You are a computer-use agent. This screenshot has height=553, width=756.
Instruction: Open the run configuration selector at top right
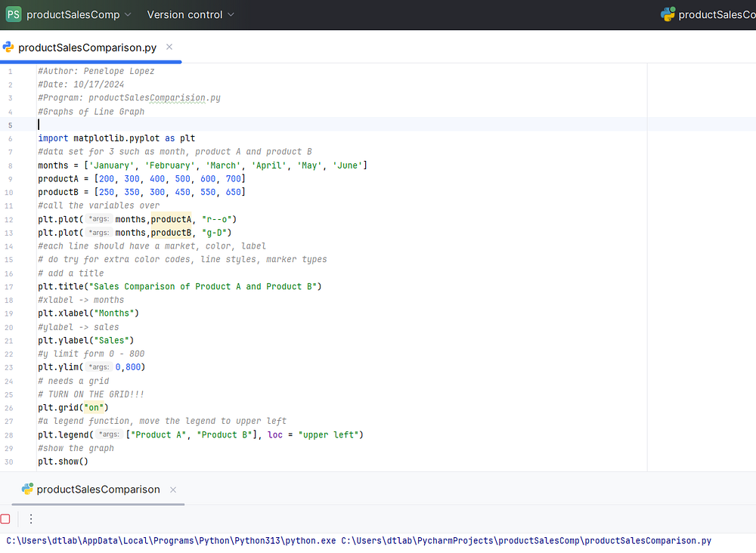(708, 14)
